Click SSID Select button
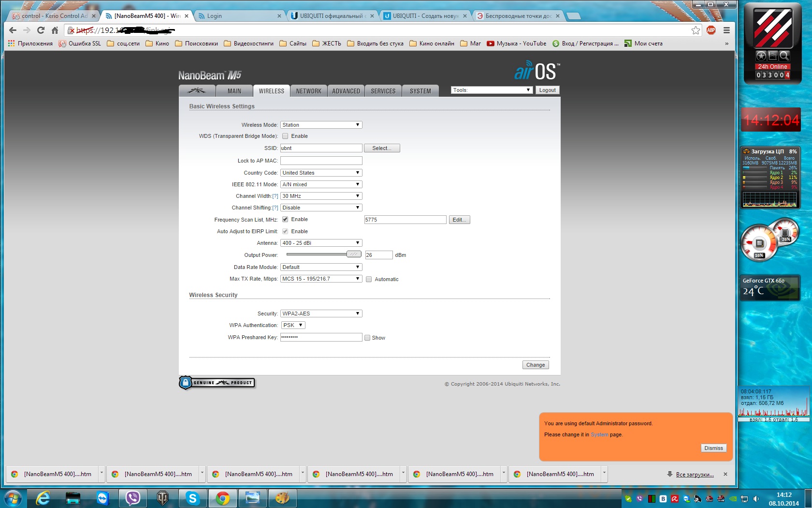812x508 pixels. [382, 148]
